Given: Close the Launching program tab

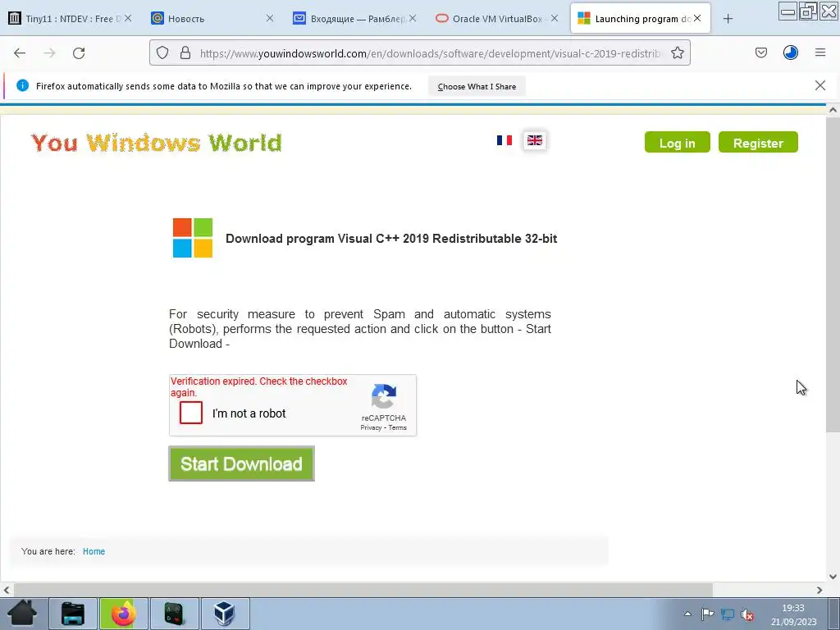Looking at the screenshot, I should [697, 18].
